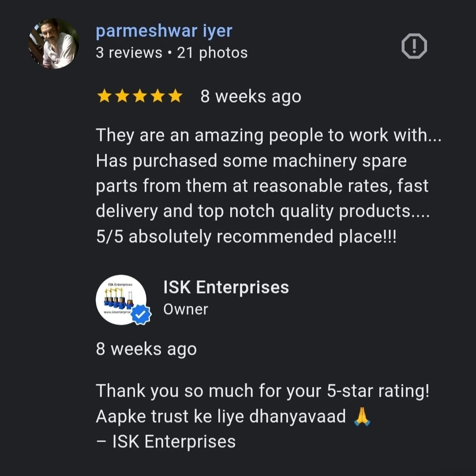Click the blue verified badge icon
This screenshot has width=476, height=476.
click(x=141, y=315)
